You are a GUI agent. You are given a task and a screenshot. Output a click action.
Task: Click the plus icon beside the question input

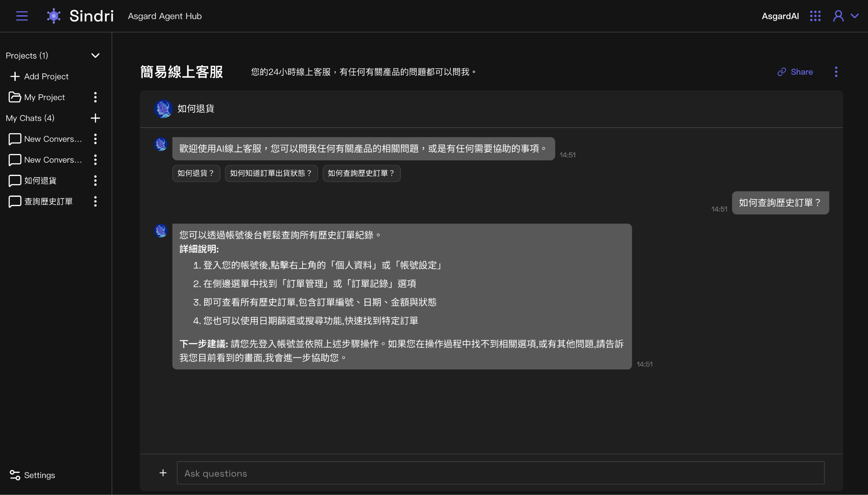pyautogui.click(x=163, y=473)
